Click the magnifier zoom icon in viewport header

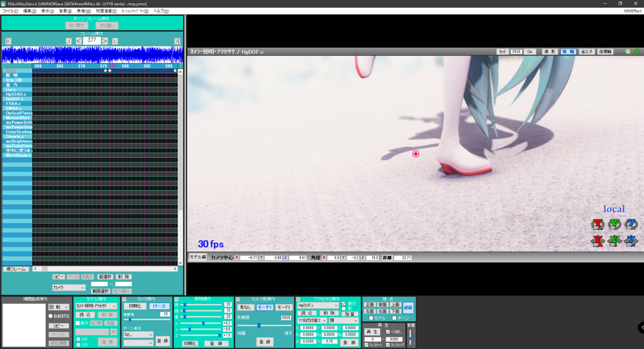(x=628, y=52)
